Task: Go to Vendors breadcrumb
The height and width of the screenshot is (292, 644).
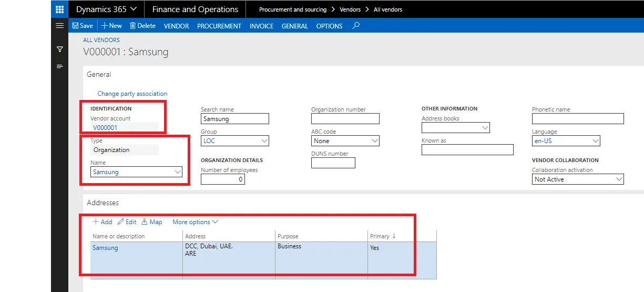Action: click(x=350, y=9)
